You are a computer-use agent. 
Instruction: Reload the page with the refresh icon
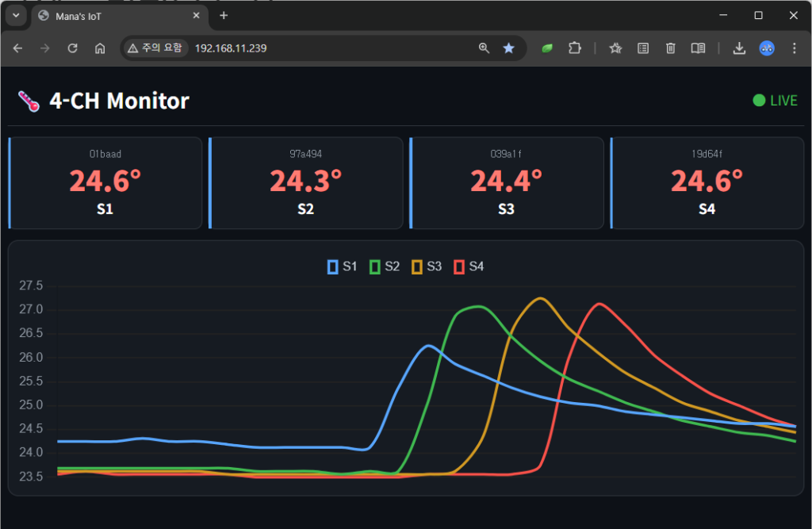(x=72, y=48)
